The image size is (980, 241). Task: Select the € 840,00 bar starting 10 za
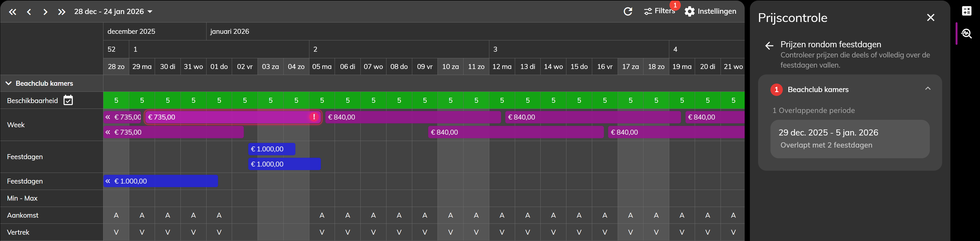click(516, 132)
